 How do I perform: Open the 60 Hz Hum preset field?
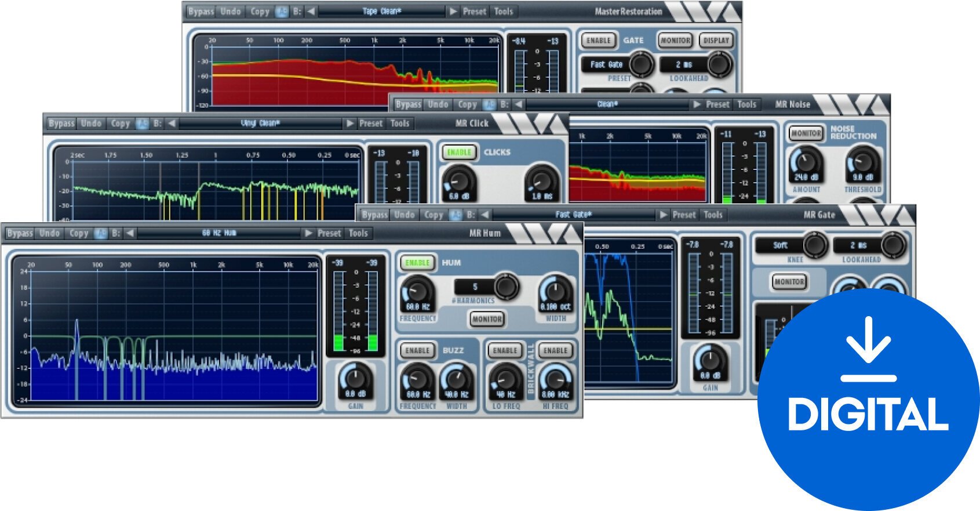[x=219, y=233]
